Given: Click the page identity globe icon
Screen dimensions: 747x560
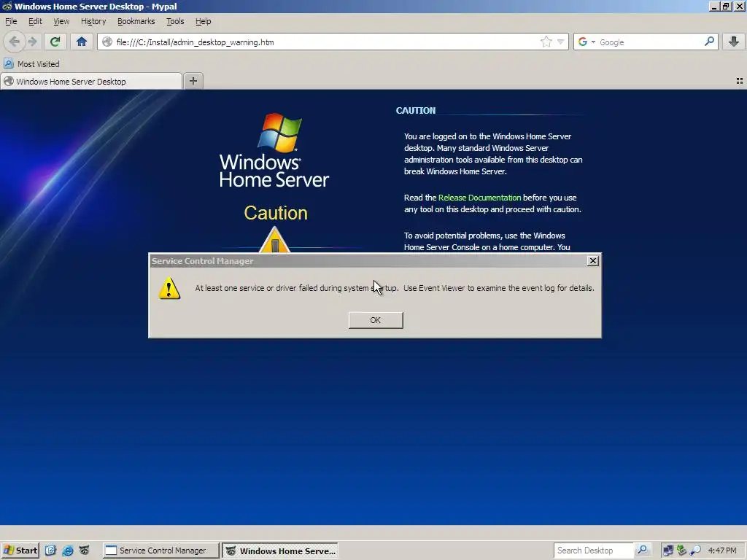Looking at the screenshot, I should 107,42.
